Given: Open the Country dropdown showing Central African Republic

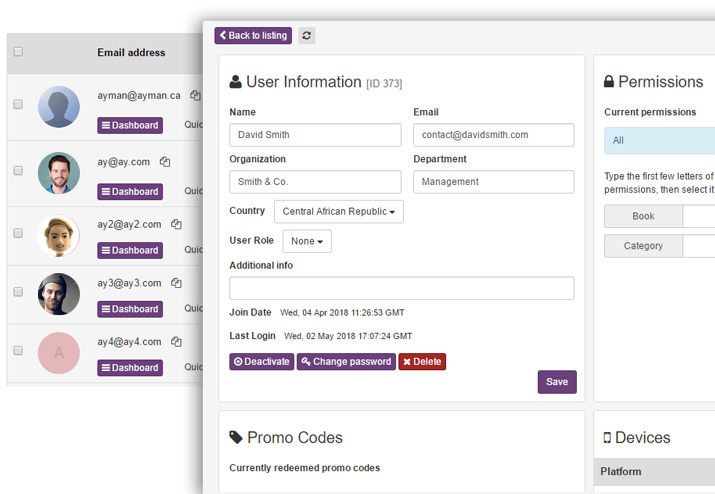Looking at the screenshot, I should 338,212.
